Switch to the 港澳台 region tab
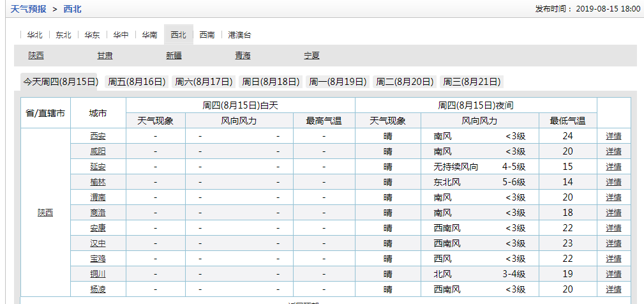Viewport: 644px width, 304px height. (239, 35)
